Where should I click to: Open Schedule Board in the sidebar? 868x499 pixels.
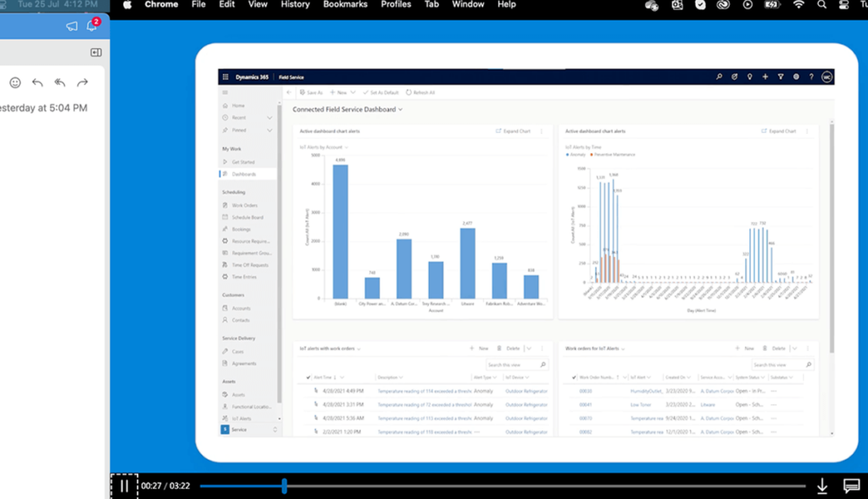point(248,217)
